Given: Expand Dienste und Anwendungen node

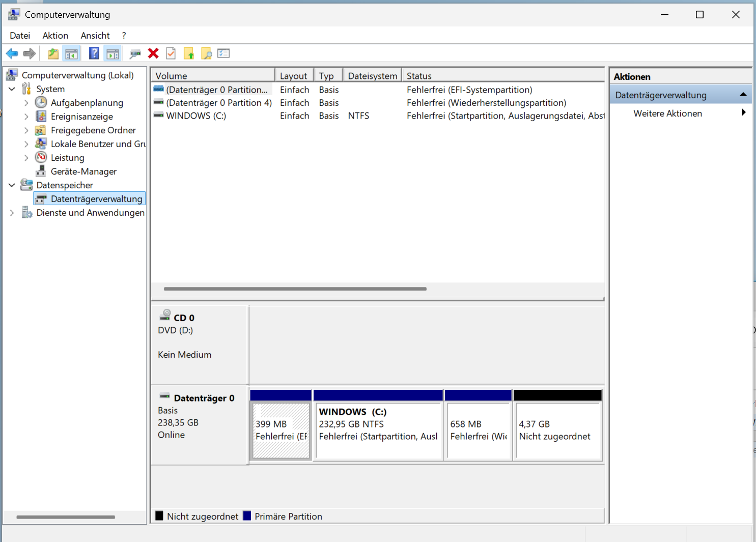Looking at the screenshot, I should 12,213.
